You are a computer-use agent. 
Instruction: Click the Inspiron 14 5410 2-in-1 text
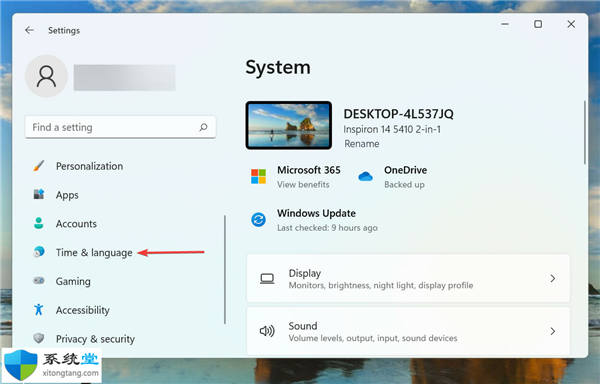(x=392, y=129)
